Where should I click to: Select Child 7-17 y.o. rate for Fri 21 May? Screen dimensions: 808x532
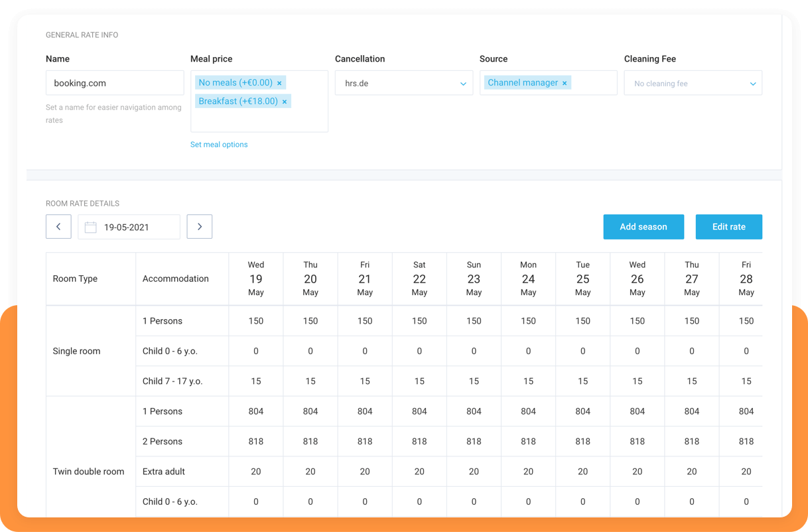tap(365, 381)
